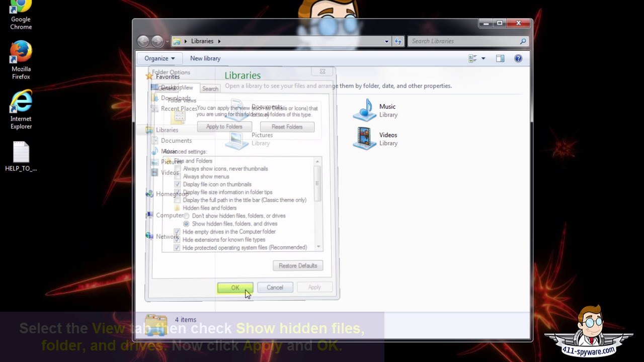Refresh the Libraries address bar
The width and height of the screenshot is (644, 362).
398,41
